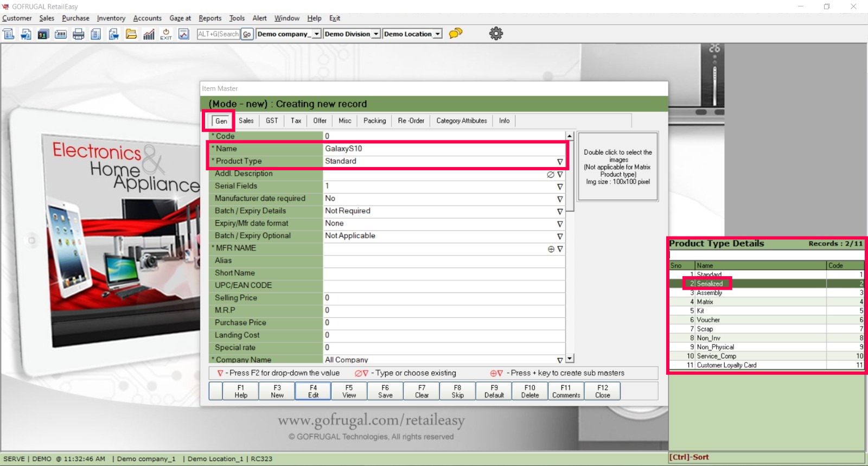Open the Demo company selector dropdown
The image size is (868, 466).
317,34
